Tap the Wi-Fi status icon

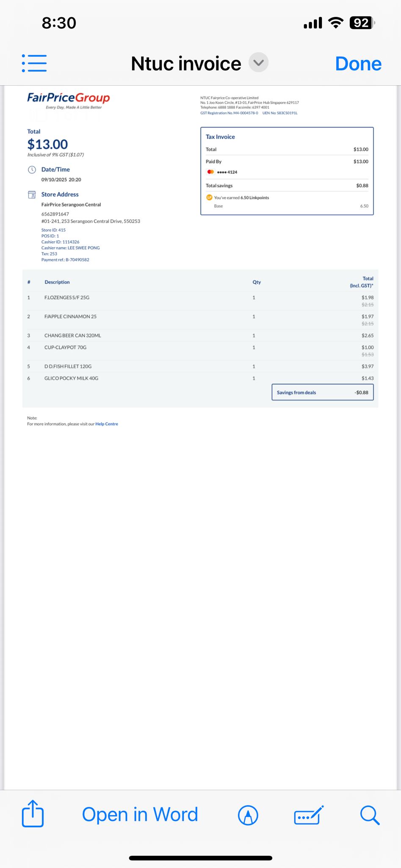pyautogui.click(x=336, y=23)
